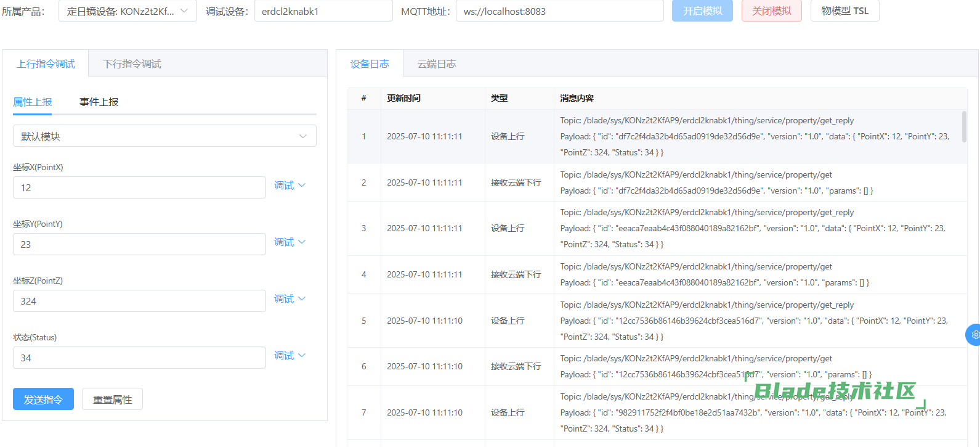Select the event report tab

point(99,102)
